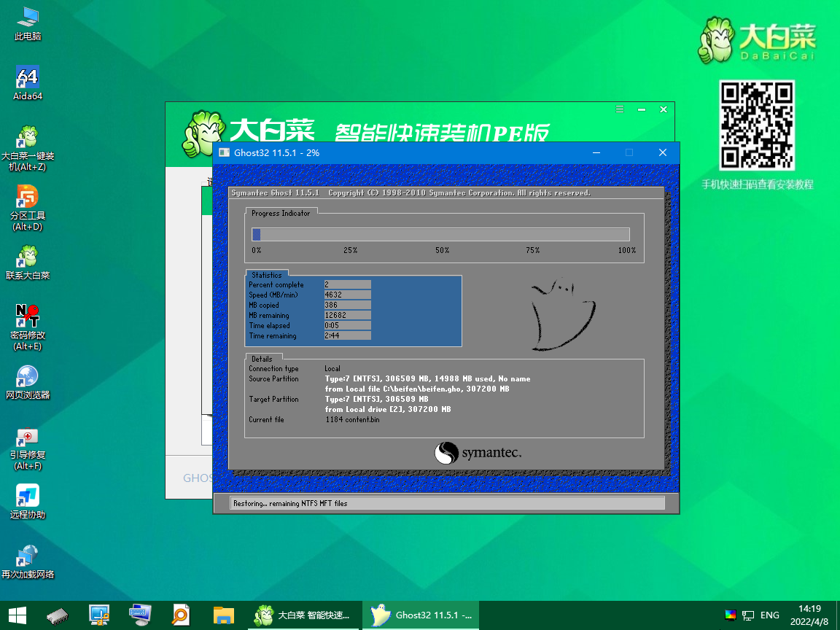Viewport: 840px width, 630px height.
Task: Launch 密码修改 (Alt+E) password tool
Action: pos(27,327)
